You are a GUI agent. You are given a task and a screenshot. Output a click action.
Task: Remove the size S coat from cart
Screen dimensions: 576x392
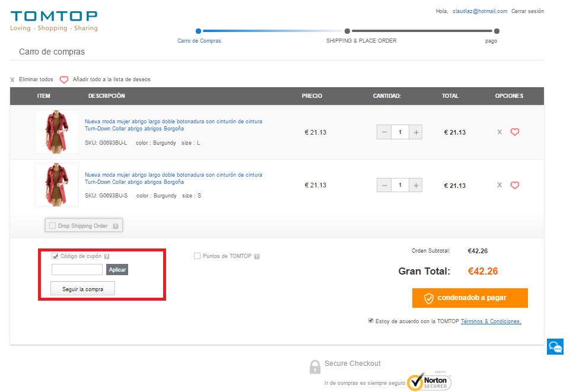click(x=499, y=185)
